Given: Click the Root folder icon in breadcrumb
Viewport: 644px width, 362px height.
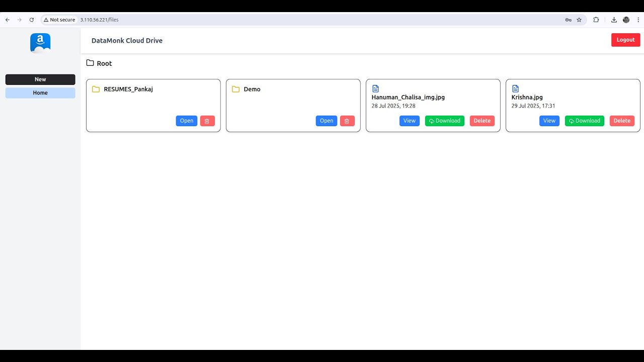Looking at the screenshot, I should (90, 63).
